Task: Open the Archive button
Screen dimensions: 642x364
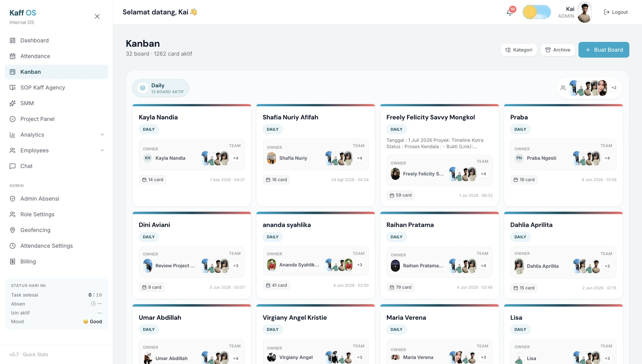Action: pyautogui.click(x=557, y=50)
